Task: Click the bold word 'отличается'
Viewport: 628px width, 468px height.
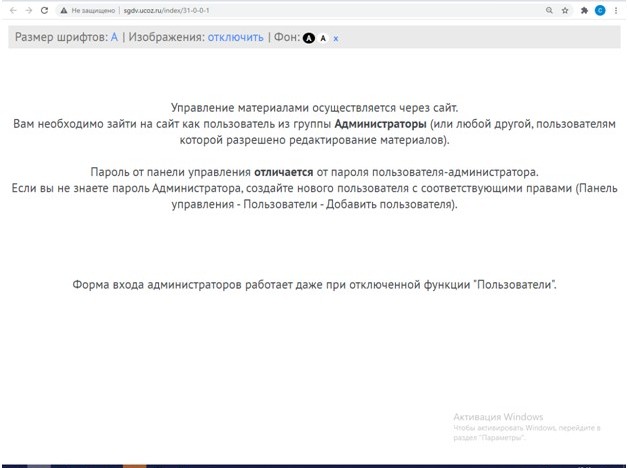Action: tap(285, 172)
